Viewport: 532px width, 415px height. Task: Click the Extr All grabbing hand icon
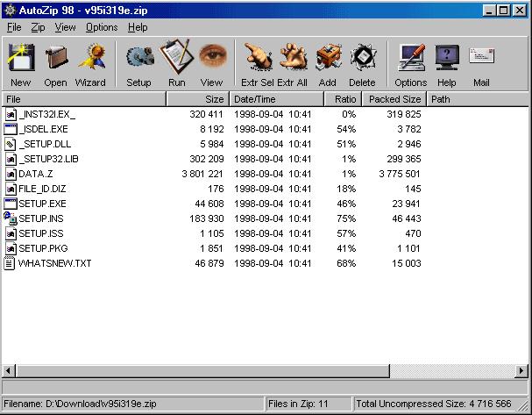(x=294, y=57)
